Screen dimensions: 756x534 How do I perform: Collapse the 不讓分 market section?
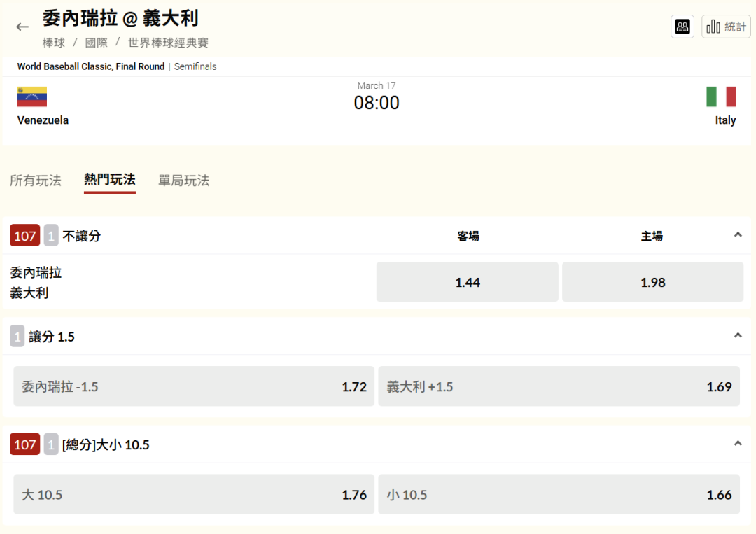coord(737,235)
